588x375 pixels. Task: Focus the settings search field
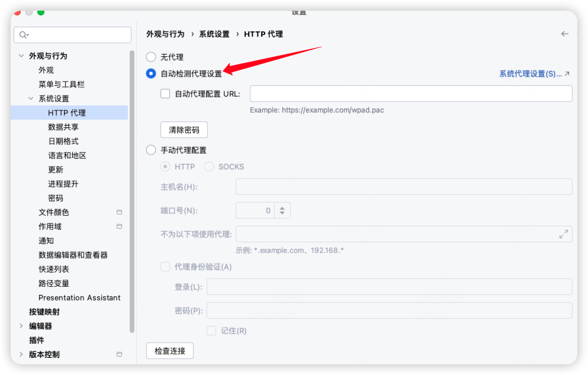[x=72, y=35]
